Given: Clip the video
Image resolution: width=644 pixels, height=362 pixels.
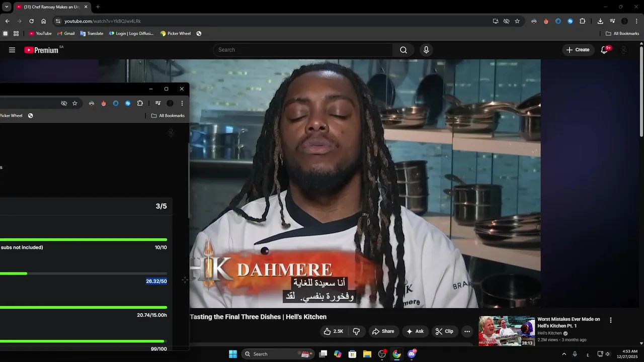Looking at the screenshot, I should pos(444,331).
